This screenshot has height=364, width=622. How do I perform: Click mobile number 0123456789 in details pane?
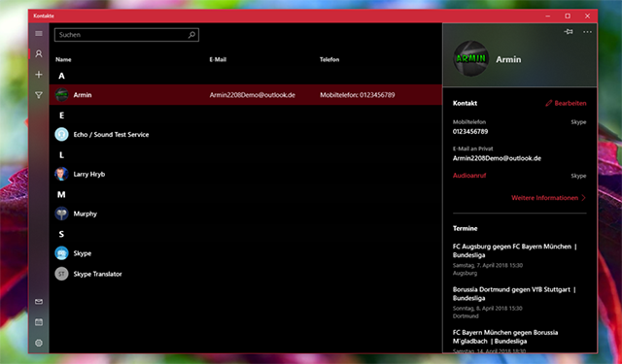[470, 131]
